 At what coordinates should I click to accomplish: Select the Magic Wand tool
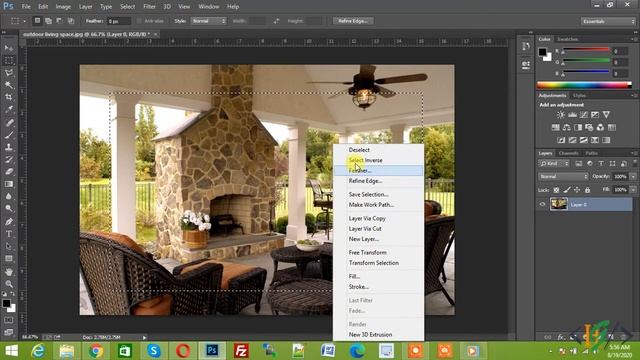[9, 85]
